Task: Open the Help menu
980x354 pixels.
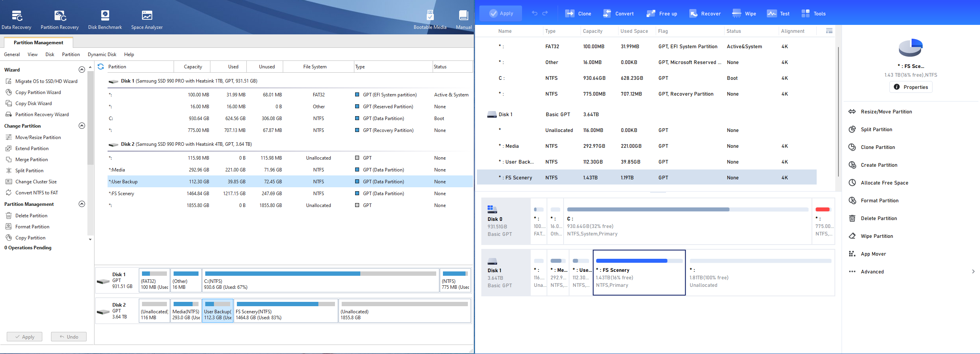Action: click(129, 55)
